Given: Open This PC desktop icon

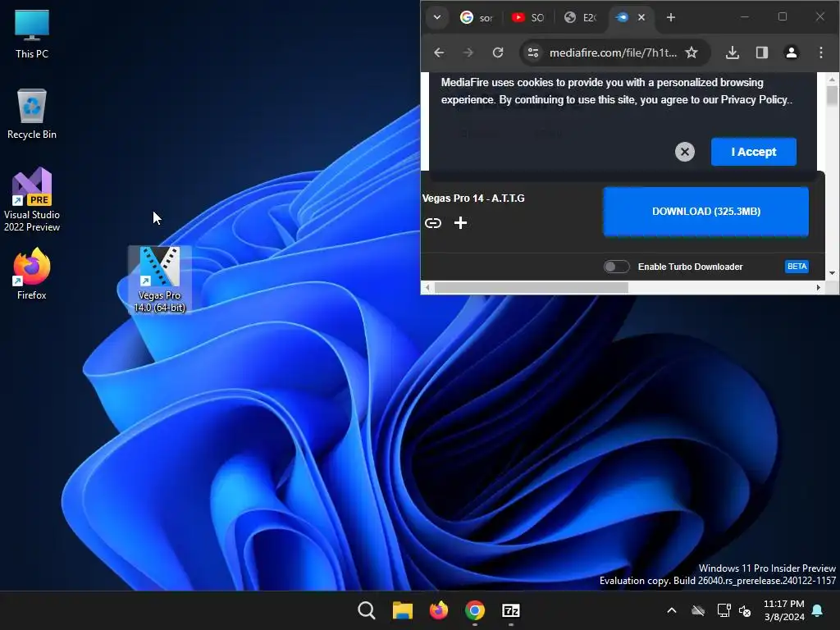Looking at the screenshot, I should point(32,33).
